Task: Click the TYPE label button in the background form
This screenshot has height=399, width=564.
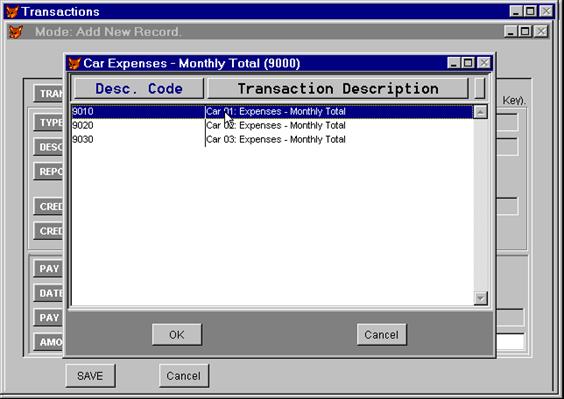Action: tap(48, 123)
